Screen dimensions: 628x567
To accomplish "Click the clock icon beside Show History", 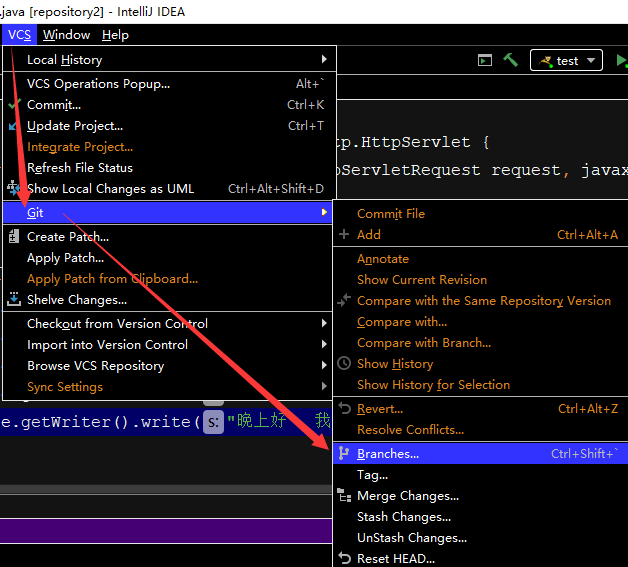I will (344, 363).
